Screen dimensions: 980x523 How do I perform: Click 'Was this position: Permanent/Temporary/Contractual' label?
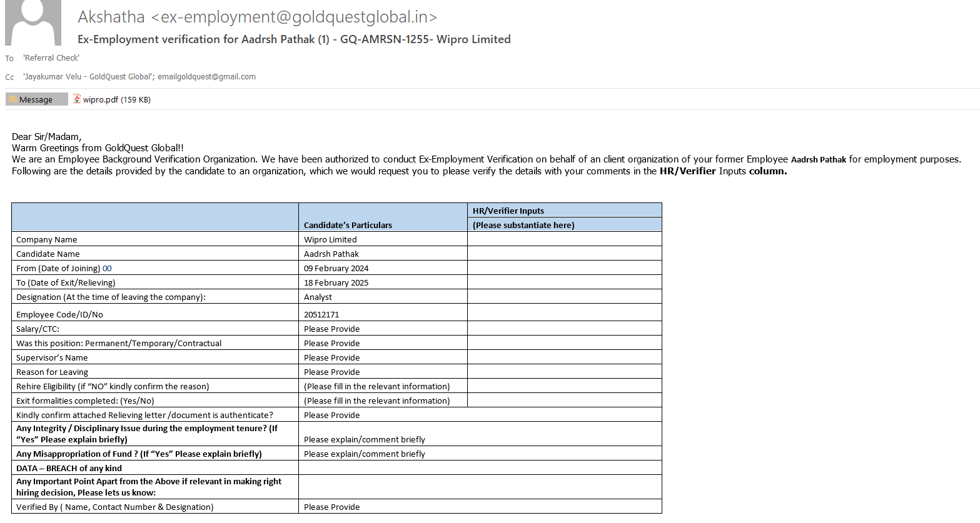coord(119,343)
